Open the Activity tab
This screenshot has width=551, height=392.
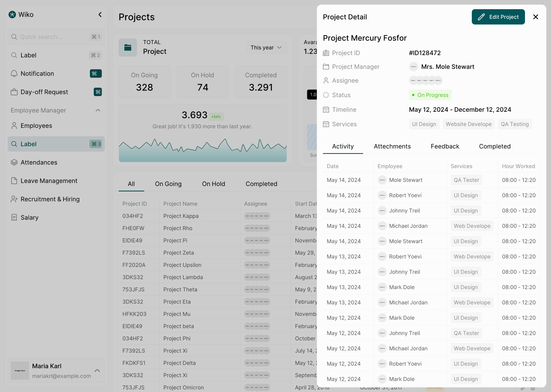(x=343, y=146)
